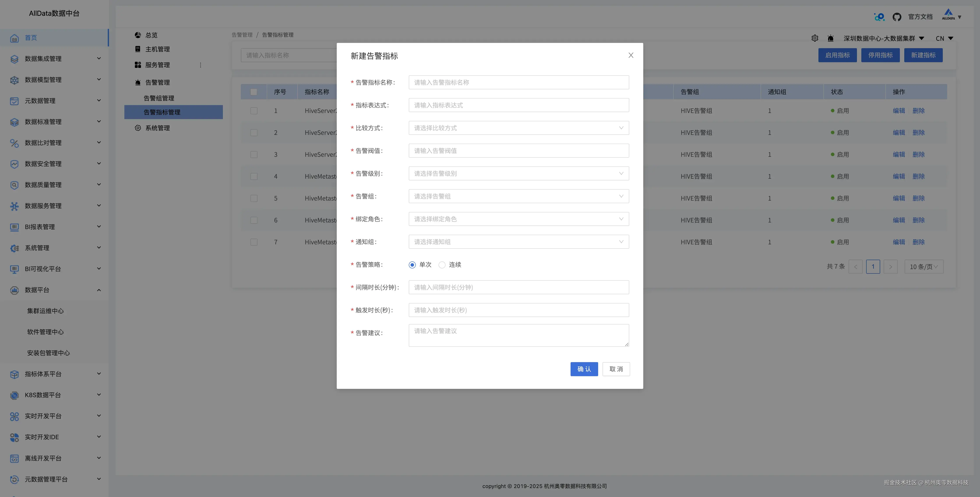Select the 主机管理 host management icon
The width and height of the screenshot is (980, 497).
[x=138, y=49]
